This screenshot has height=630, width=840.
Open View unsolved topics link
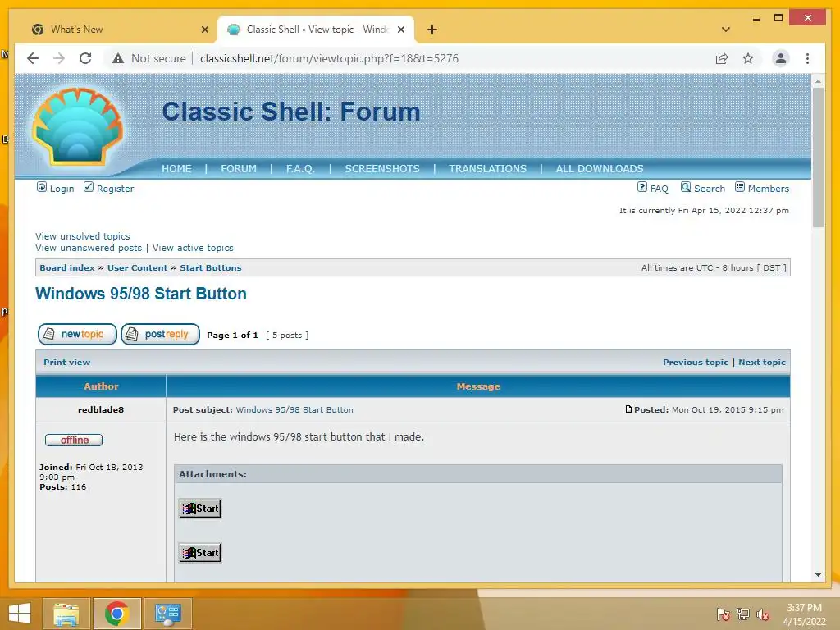pyautogui.click(x=83, y=236)
